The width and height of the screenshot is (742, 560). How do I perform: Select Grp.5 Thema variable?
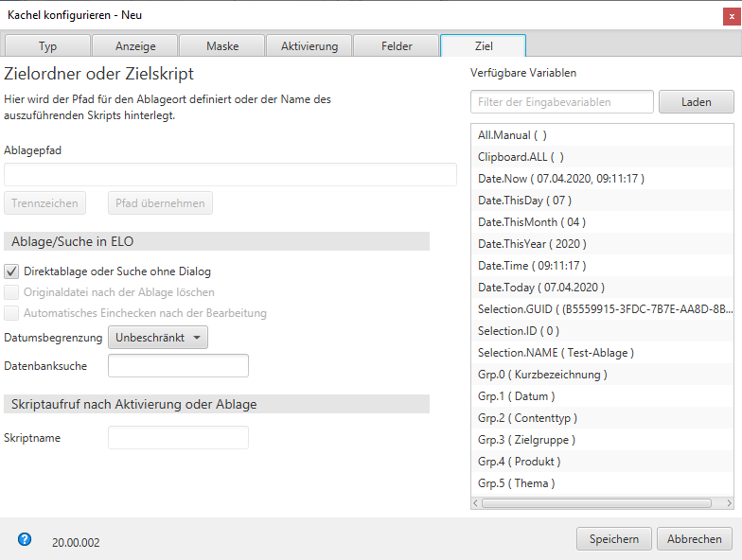click(x=602, y=483)
